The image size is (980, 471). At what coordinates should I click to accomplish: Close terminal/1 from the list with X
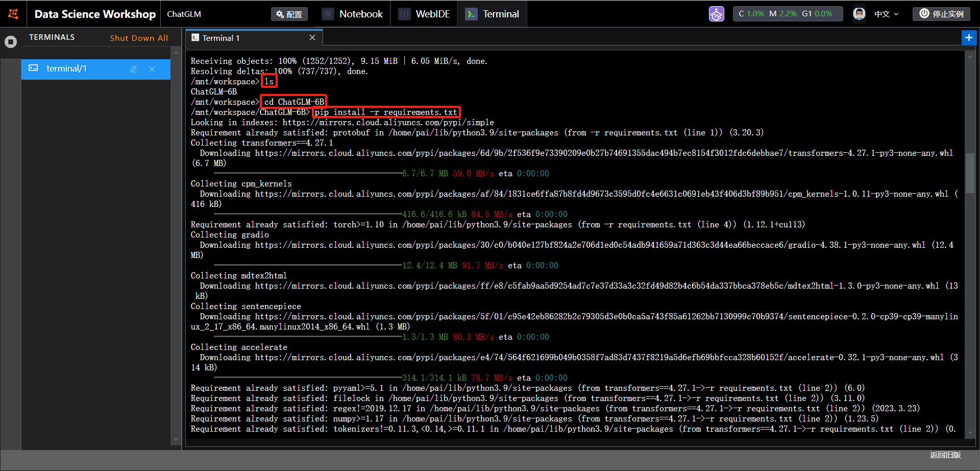(152, 69)
